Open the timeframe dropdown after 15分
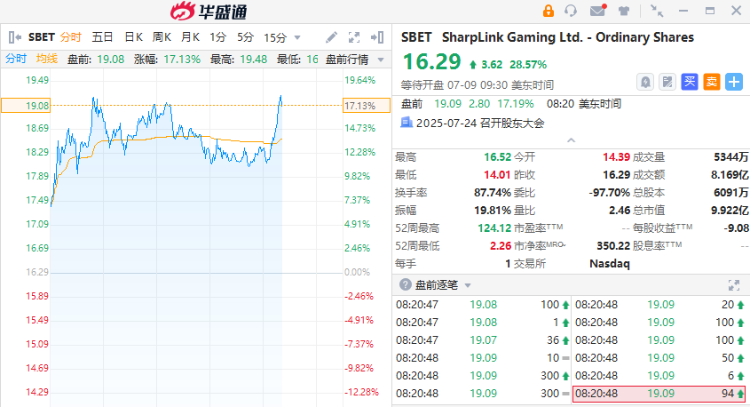 pyautogui.click(x=297, y=37)
